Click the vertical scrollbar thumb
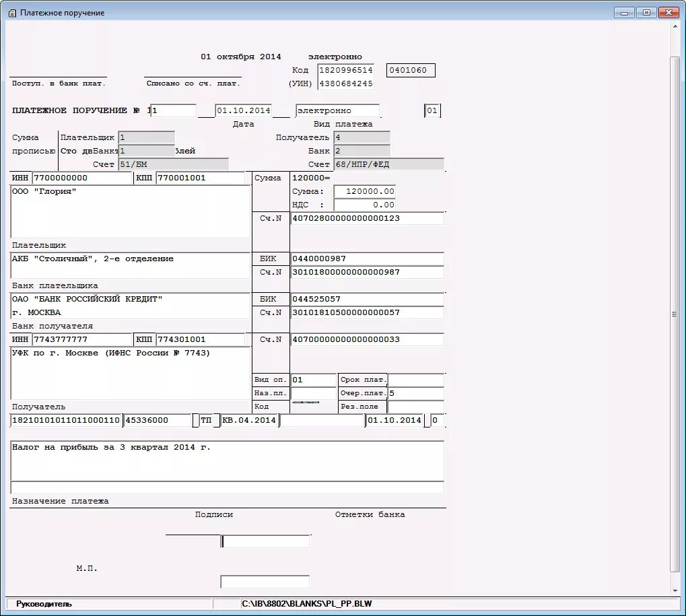The height and width of the screenshot is (616, 686). (675, 314)
